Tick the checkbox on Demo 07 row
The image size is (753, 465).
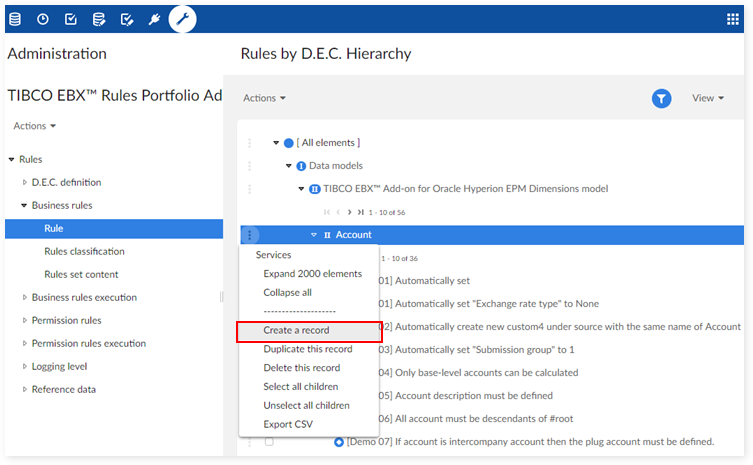click(x=269, y=441)
